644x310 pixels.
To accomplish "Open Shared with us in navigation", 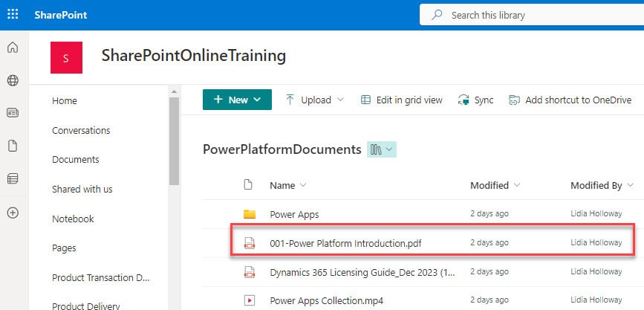I will tap(82, 189).
